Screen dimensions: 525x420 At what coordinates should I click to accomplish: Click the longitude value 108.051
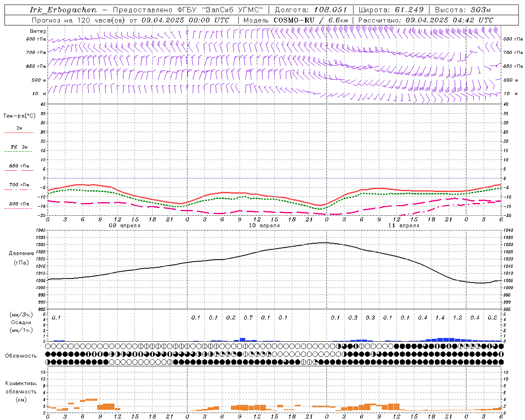[x=331, y=10]
